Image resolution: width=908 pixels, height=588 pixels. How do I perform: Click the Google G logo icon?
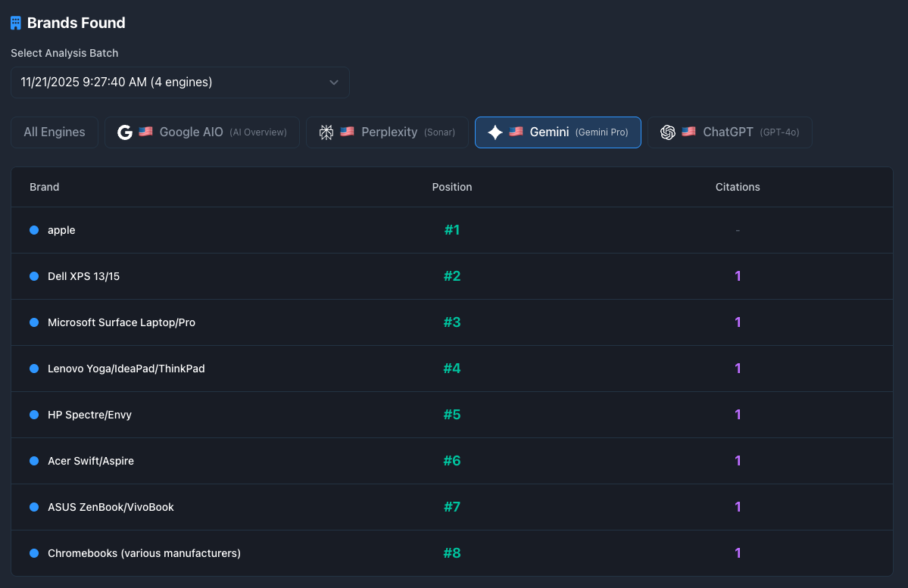click(x=124, y=132)
